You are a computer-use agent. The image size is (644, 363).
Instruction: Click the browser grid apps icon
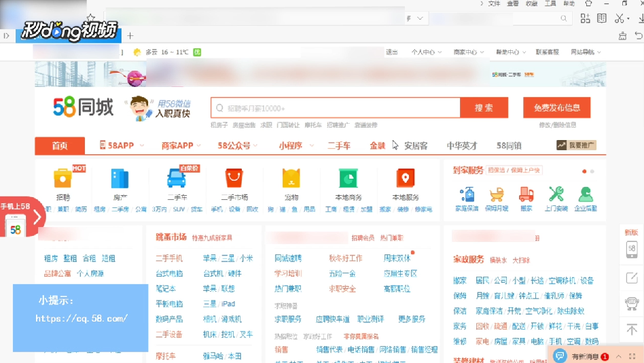tap(586, 18)
